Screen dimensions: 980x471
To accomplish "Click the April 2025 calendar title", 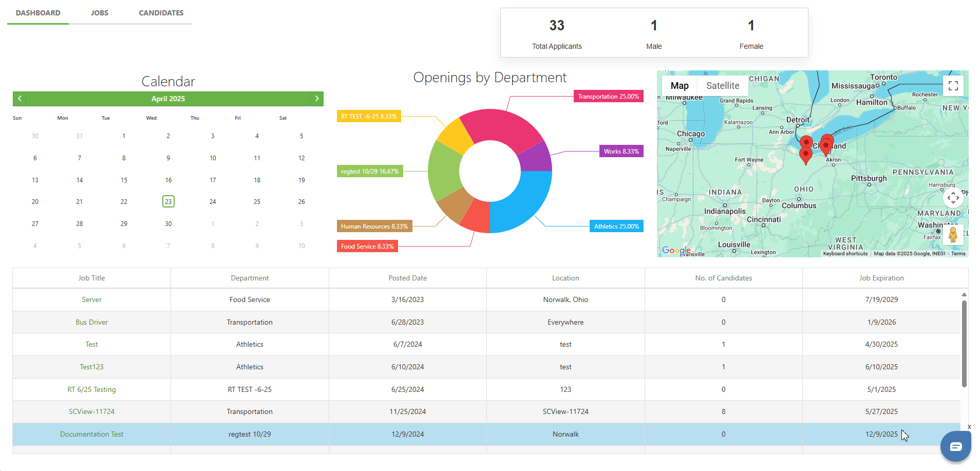I will (168, 99).
